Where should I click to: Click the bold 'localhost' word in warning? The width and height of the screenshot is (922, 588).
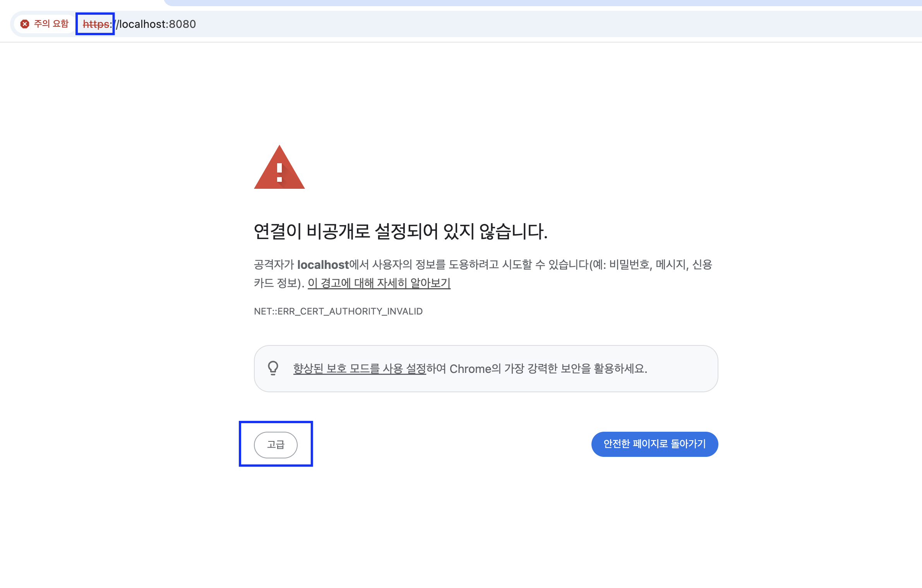tap(323, 265)
